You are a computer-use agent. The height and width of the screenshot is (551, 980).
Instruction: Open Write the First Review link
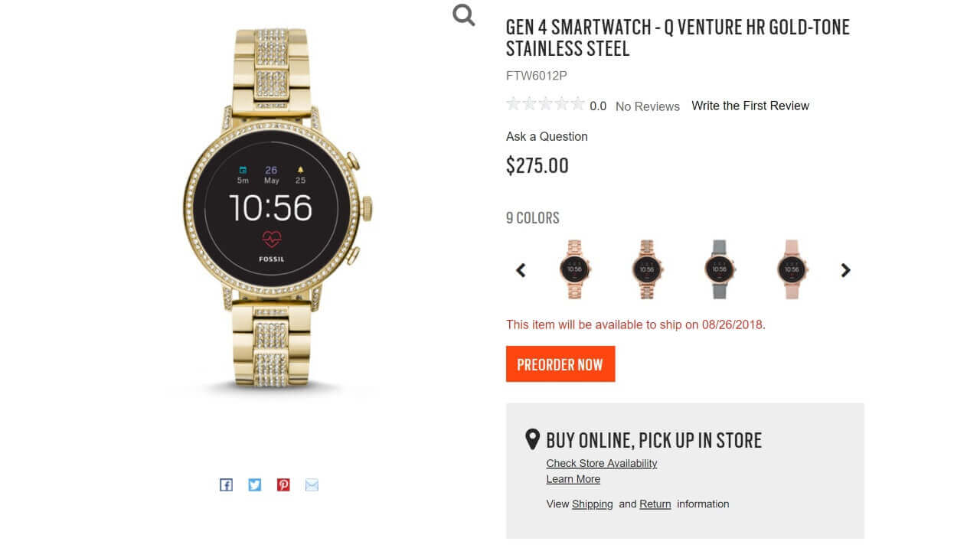pos(750,106)
